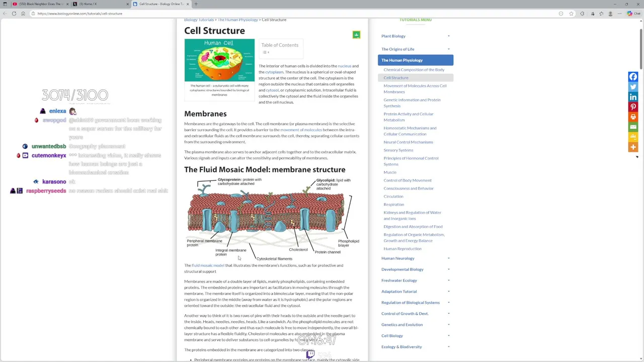The width and height of the screenshot is (644, 362).
Task: Click Biology Tutorials breadcrumb link
Action: [199, 20]
